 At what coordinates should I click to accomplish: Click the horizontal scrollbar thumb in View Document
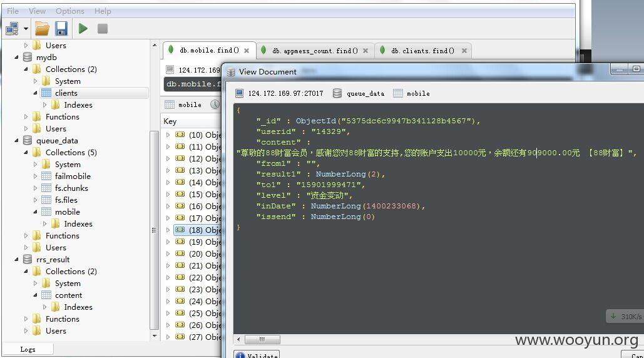(x=262, y=339)
